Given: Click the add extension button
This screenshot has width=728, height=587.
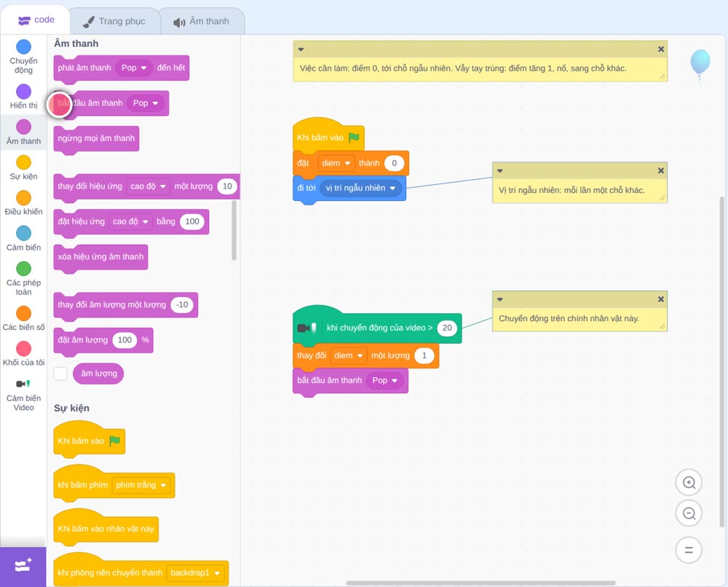Looking at the screenshot, I should pos(23,566).
